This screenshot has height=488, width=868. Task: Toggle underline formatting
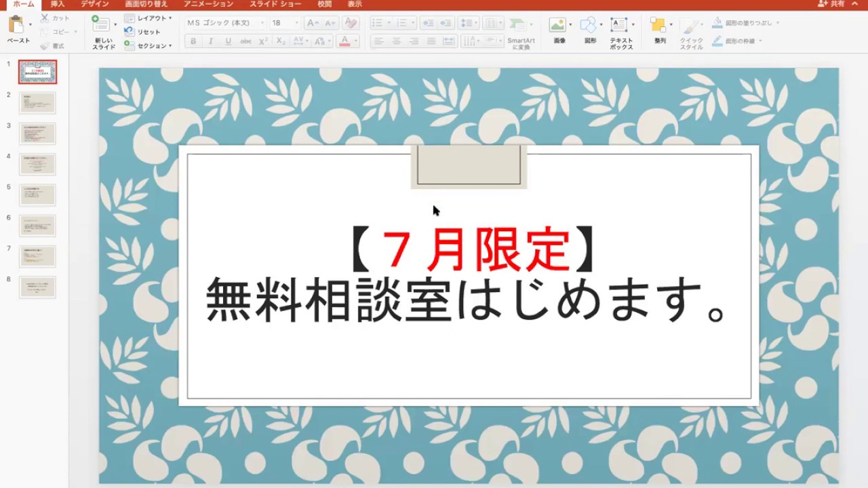coord(228,41)
